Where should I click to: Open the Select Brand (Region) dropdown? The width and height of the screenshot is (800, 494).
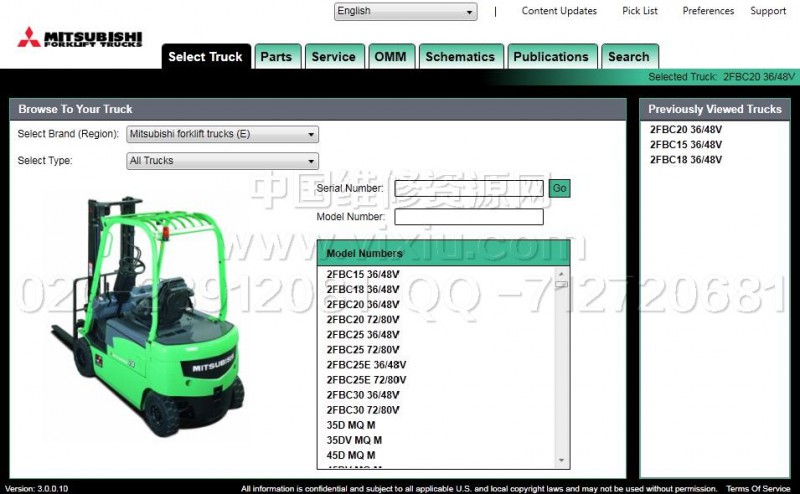click(x=222, y=134)
